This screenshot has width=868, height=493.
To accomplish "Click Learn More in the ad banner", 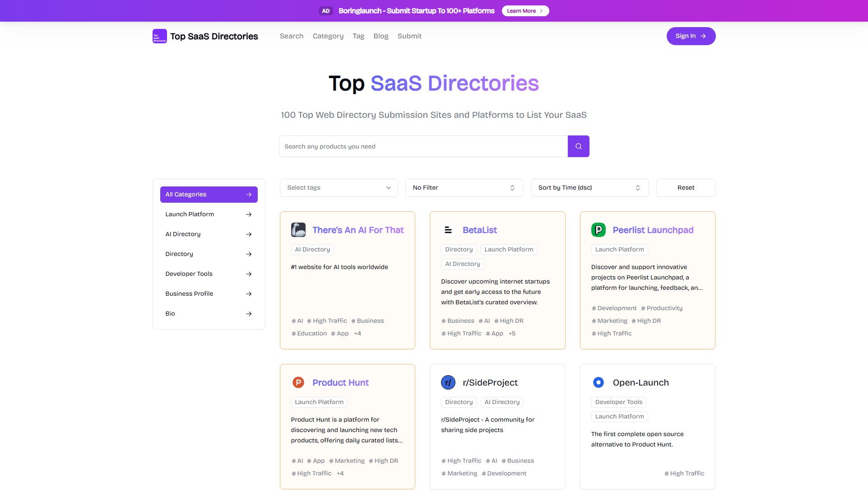I will 525,11.
